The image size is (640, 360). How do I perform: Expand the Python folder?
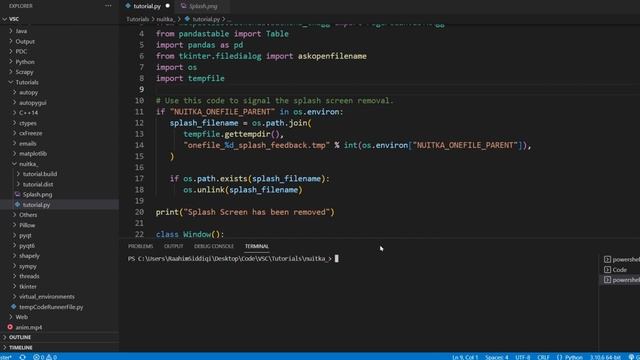25,62
